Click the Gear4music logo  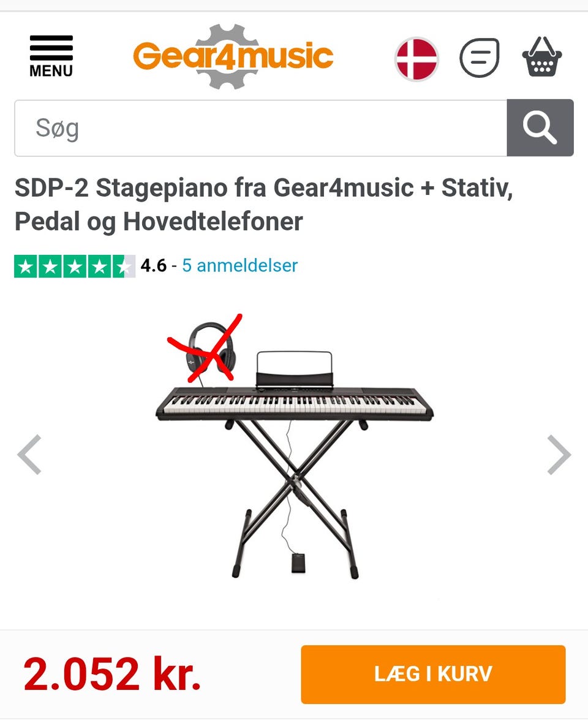[233, 56]
